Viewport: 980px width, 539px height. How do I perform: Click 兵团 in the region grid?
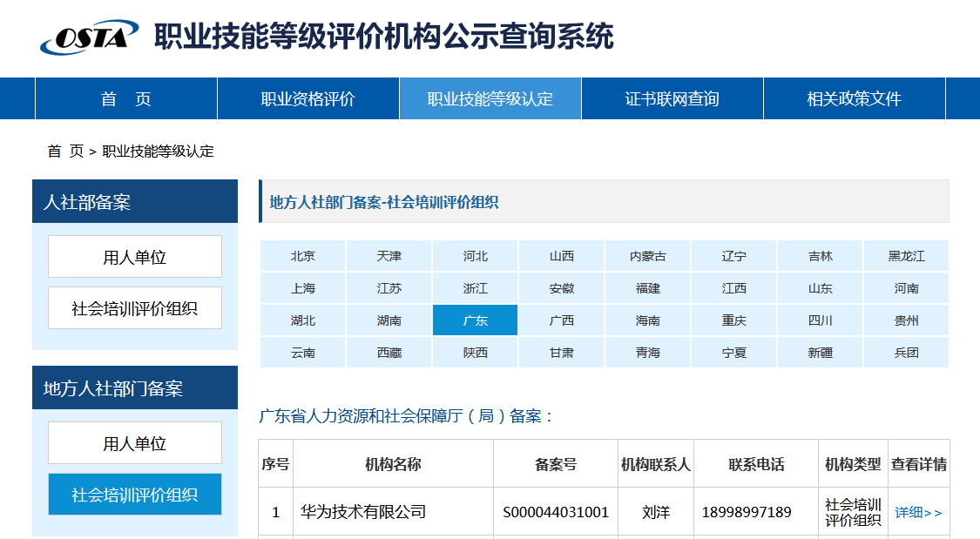pyautogui.click(x=907, y=353)
